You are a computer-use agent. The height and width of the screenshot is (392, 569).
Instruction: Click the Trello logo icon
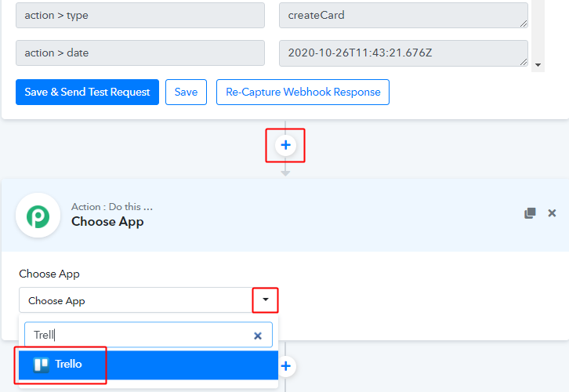point(41,365)
